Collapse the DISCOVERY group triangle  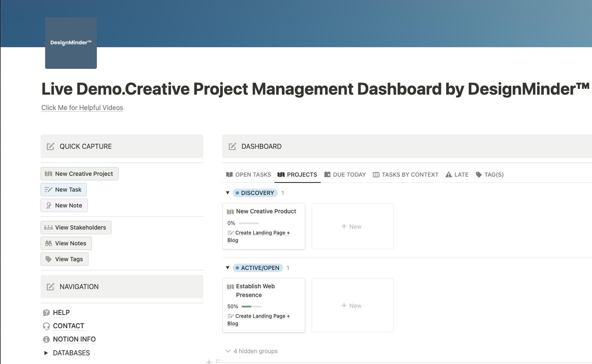click(x=228, y=193)
